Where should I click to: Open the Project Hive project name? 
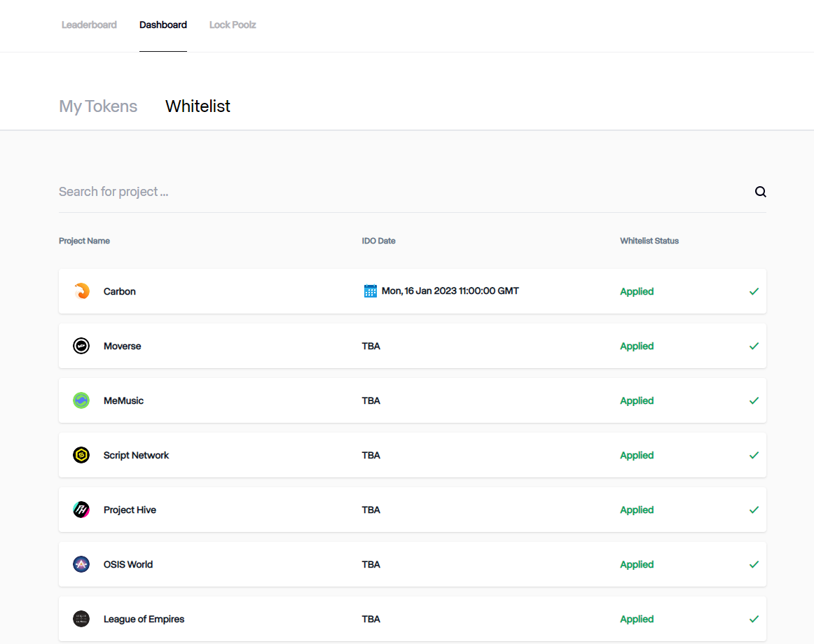(130, 510)
